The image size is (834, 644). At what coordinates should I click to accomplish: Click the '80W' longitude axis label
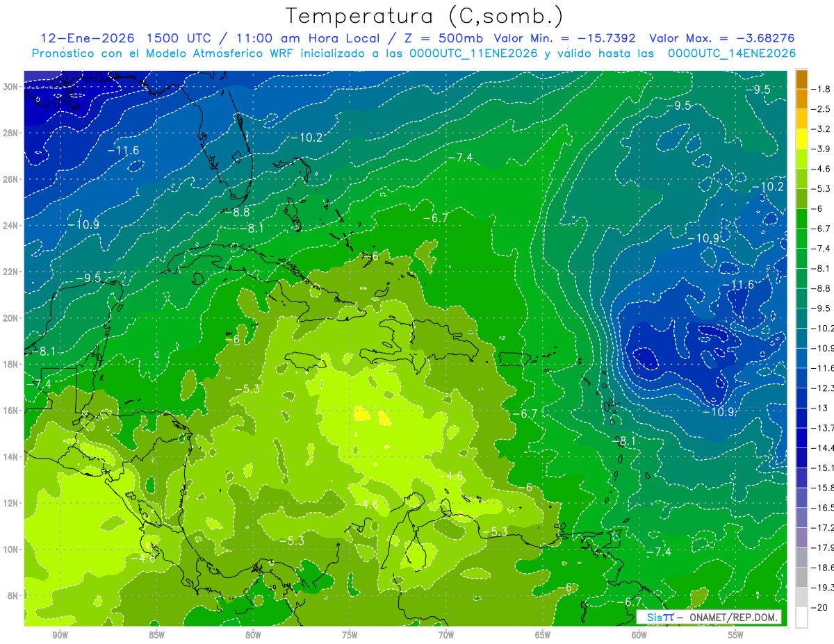pos(253,635)
